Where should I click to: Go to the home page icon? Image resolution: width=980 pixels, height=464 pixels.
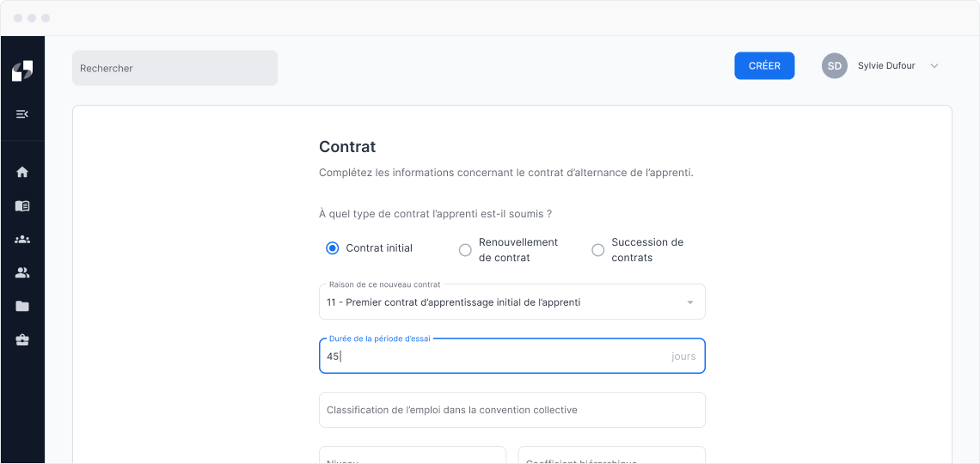[x=22, y=172]
